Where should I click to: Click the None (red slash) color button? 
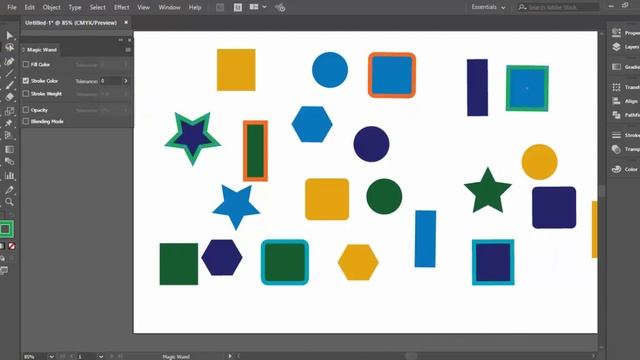(12, 246)
